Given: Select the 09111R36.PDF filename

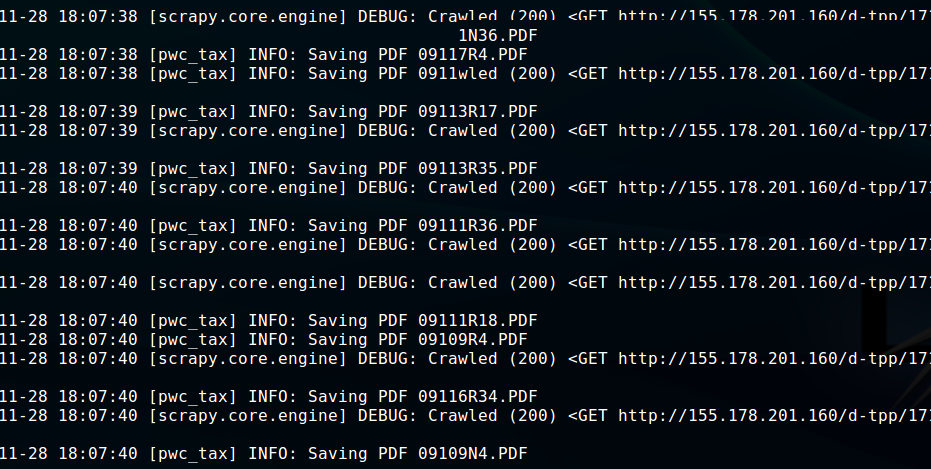Looking at the screenshot, I should 477,226.
